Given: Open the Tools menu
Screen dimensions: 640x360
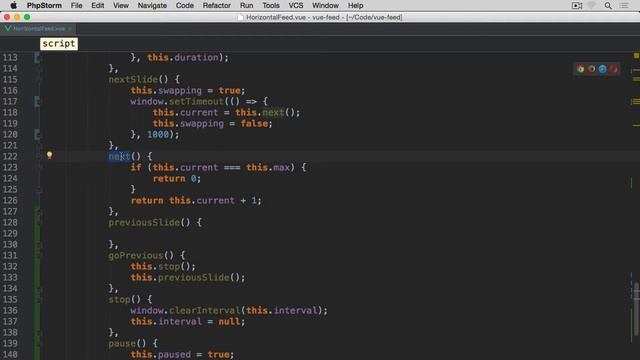Looking at the screenshot, I should pos(271,6).
